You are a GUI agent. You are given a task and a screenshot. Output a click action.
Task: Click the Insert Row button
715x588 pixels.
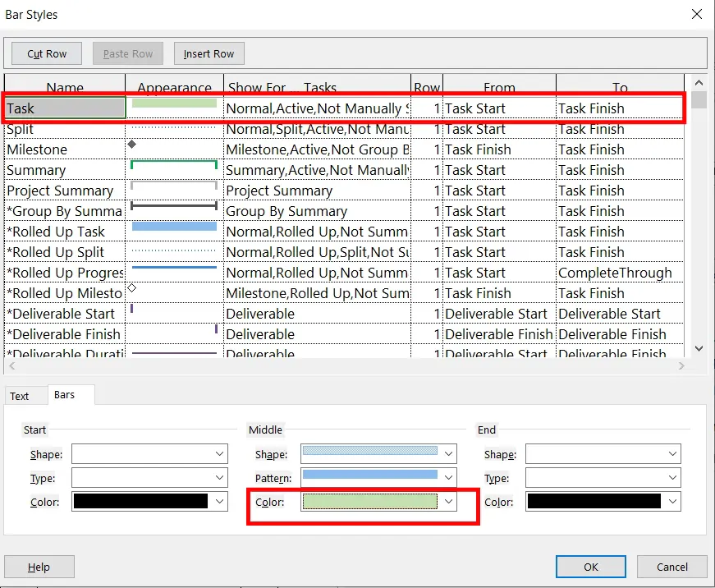click(209, 54)
